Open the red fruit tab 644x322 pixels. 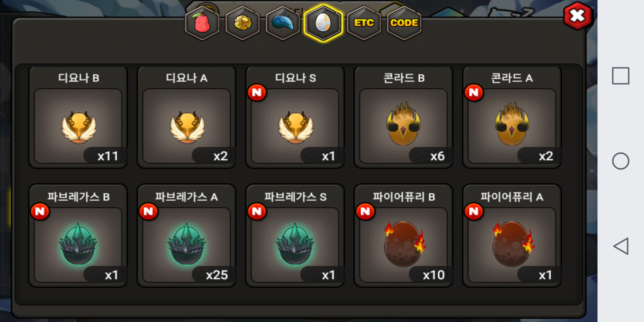tap(202, 23)
